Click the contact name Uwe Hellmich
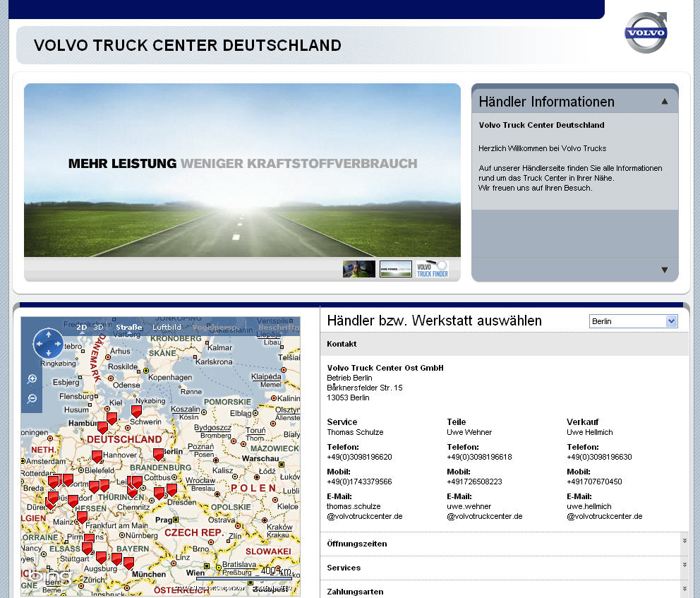700x598 pixels. [x=590, y=432]
